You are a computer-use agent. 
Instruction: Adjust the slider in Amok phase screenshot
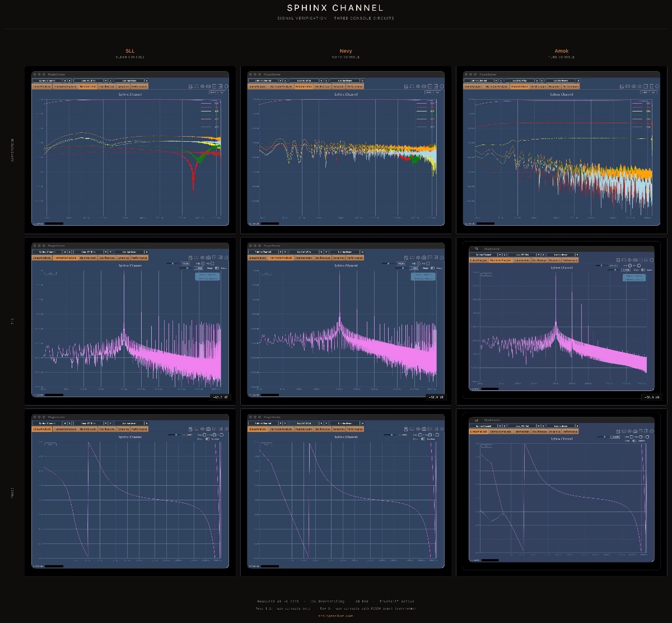(x=603, y=437)
